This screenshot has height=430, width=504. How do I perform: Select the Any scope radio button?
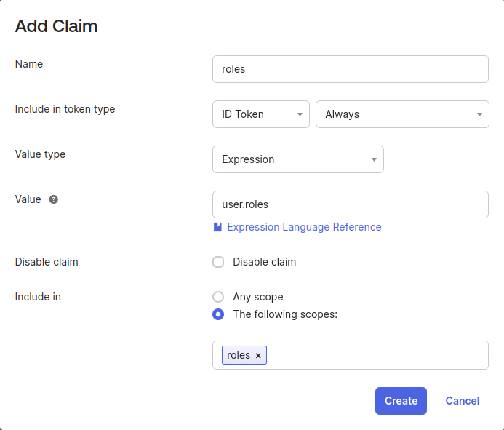tap(218, 297)
